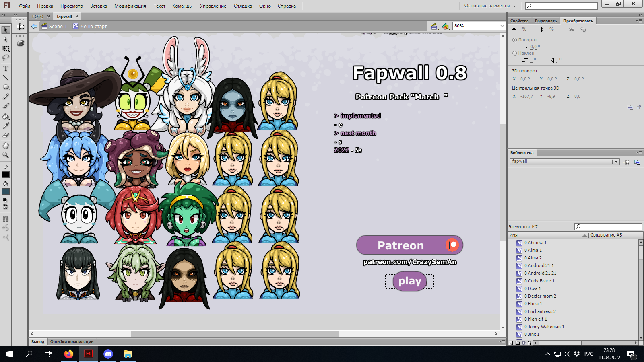This screenshot has width=644, height=362.
Task: Click the Firefox taskbar icon
Action: [x=69, y=354]
